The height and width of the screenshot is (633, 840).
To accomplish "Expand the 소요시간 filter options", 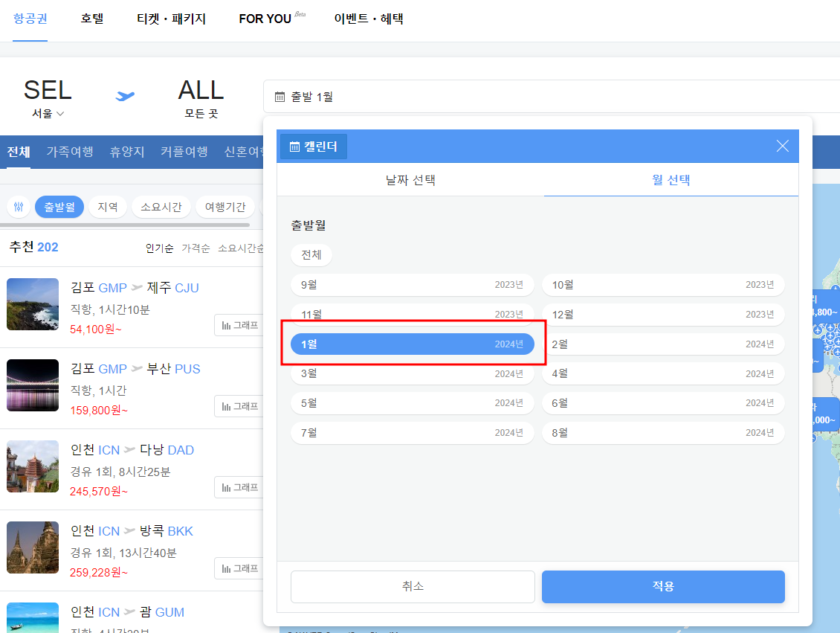I will tap(161, 206).
